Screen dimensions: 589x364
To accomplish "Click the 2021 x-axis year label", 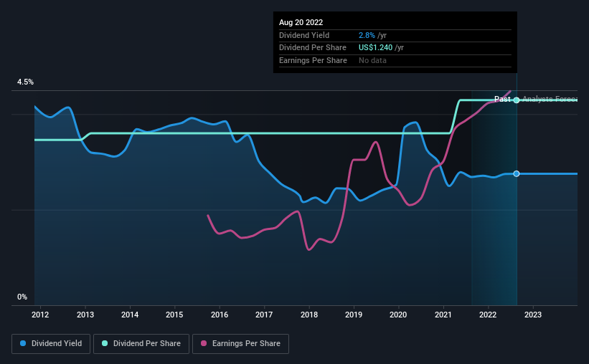I will 443,315.
